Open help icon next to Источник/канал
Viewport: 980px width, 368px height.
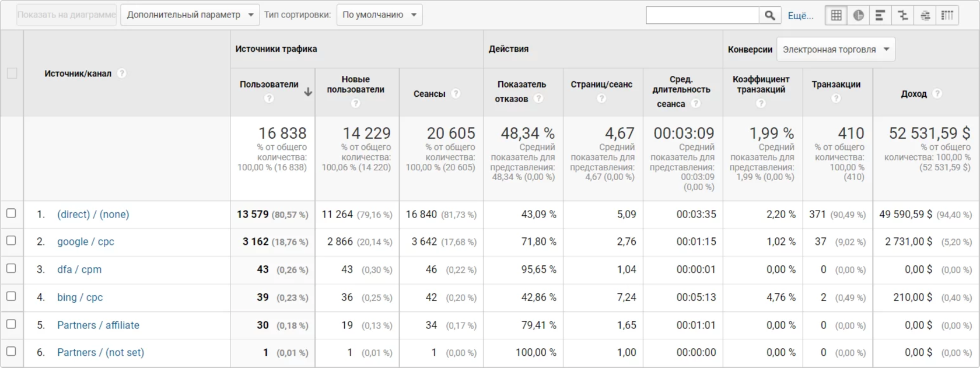121,73
